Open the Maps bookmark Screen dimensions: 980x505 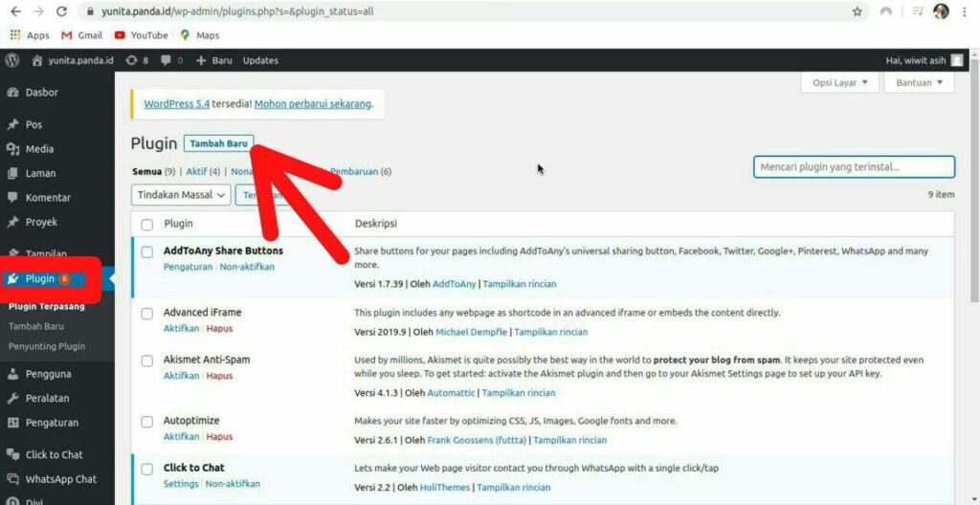200,35
